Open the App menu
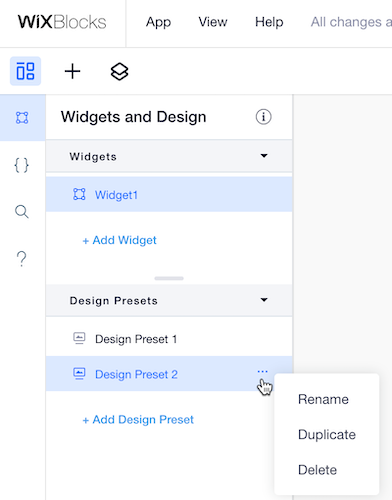Image resolution: width=392 pixels, height=500 pixels. point(158,22)
